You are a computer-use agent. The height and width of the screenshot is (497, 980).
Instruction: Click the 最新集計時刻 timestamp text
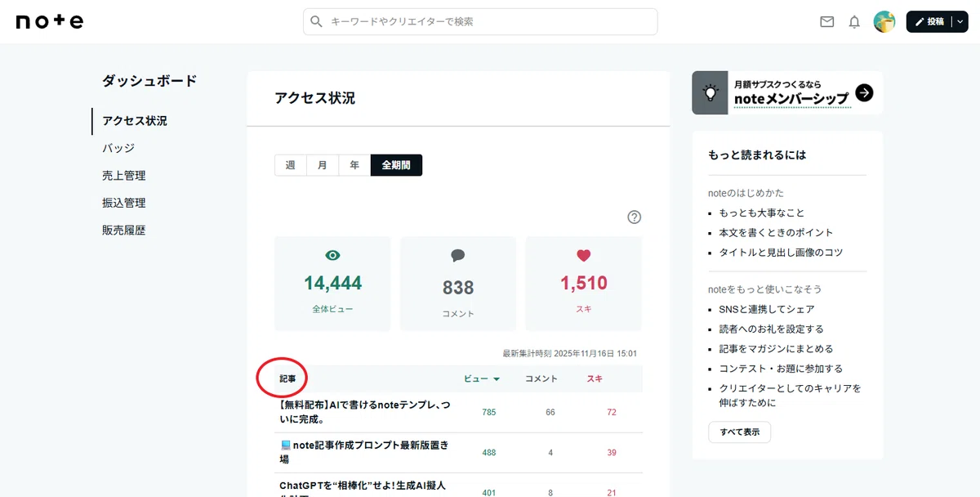coord(570,354)
